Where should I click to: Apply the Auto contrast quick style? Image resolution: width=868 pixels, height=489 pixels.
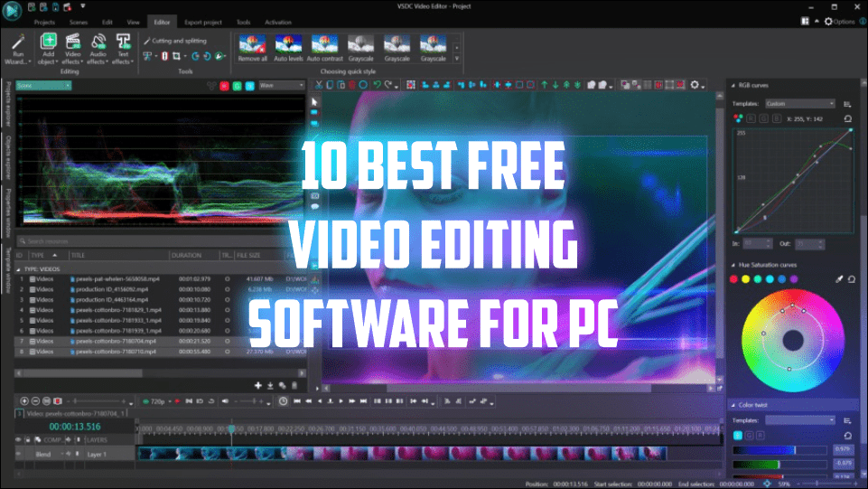pyautogui.click(x=325, y=48)
